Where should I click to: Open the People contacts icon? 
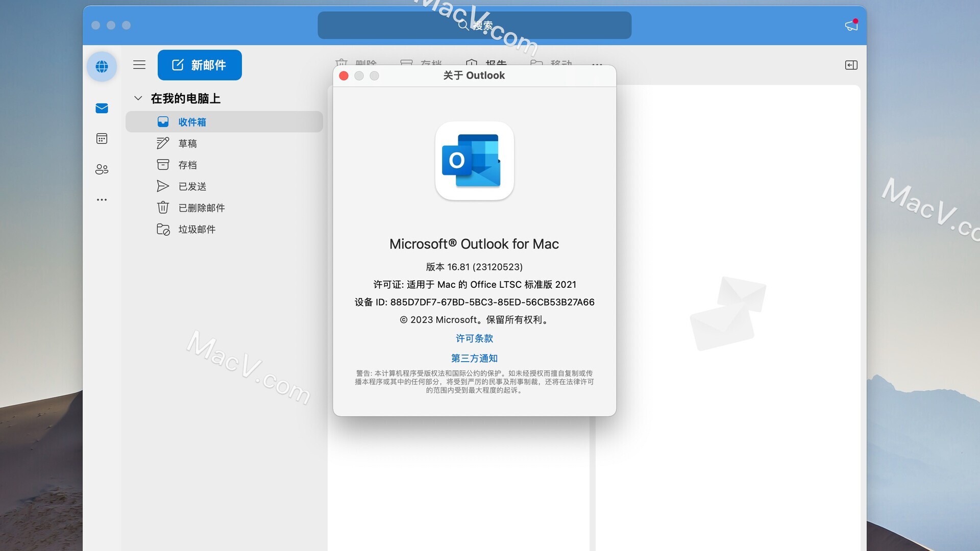click(x=102, y=169)
